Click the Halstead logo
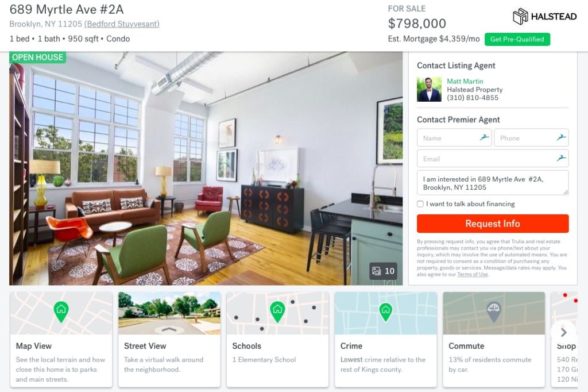 click(x=544, y=17)
